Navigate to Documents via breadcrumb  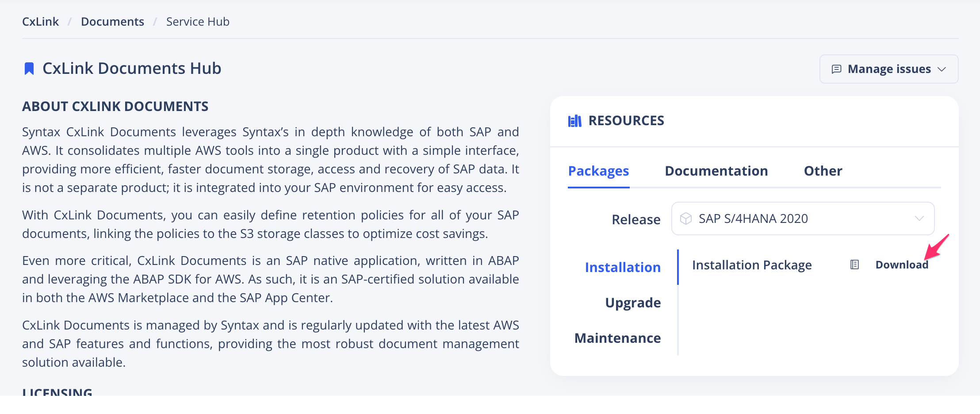112,21
